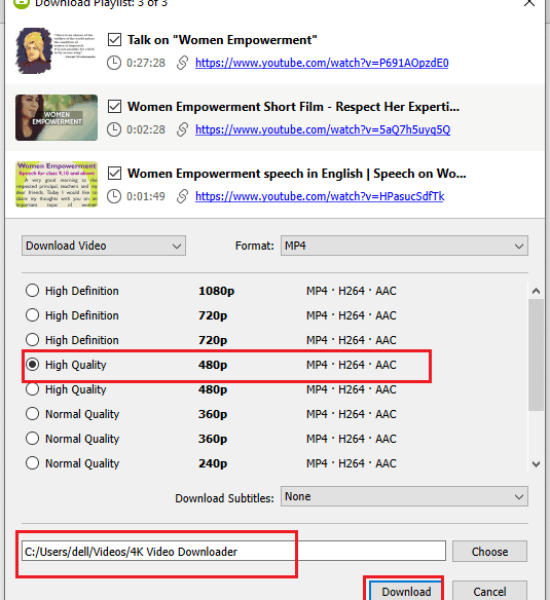
Task: Uncheck Talk on "Women Empowerment" checkbox
Action: click(114, 40)
